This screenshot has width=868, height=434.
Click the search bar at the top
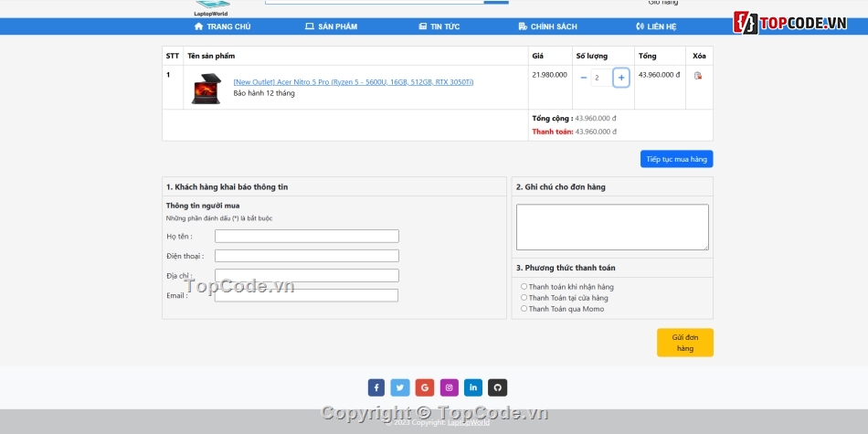[375, 2]
